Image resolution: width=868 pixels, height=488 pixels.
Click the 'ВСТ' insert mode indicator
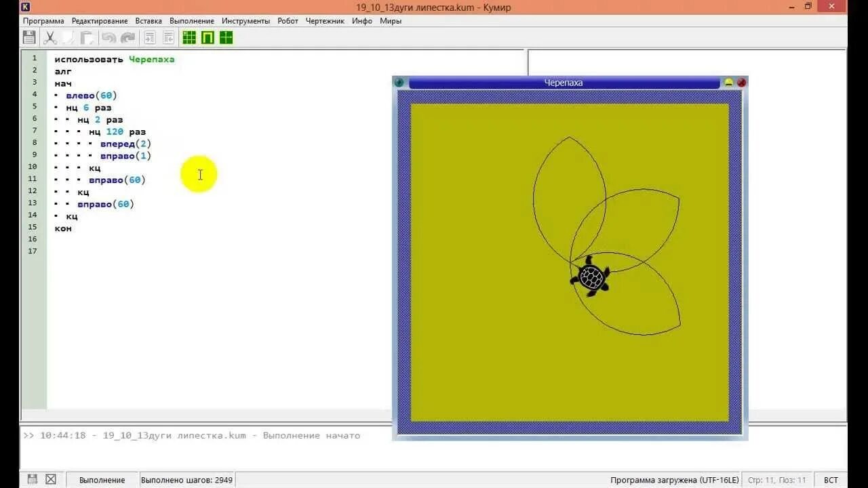[831, 480]
